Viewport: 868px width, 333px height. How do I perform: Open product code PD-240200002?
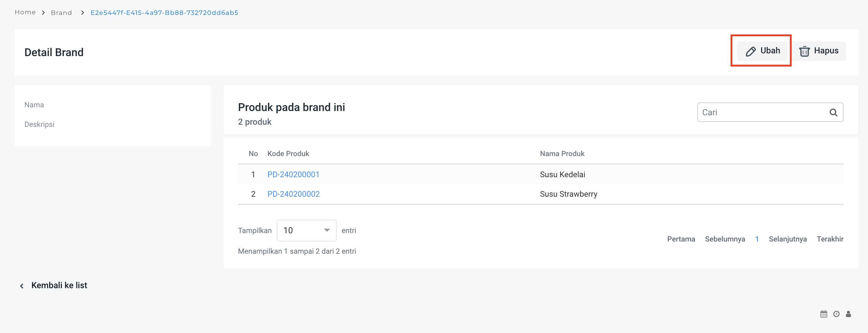click(x=293, y=194)
